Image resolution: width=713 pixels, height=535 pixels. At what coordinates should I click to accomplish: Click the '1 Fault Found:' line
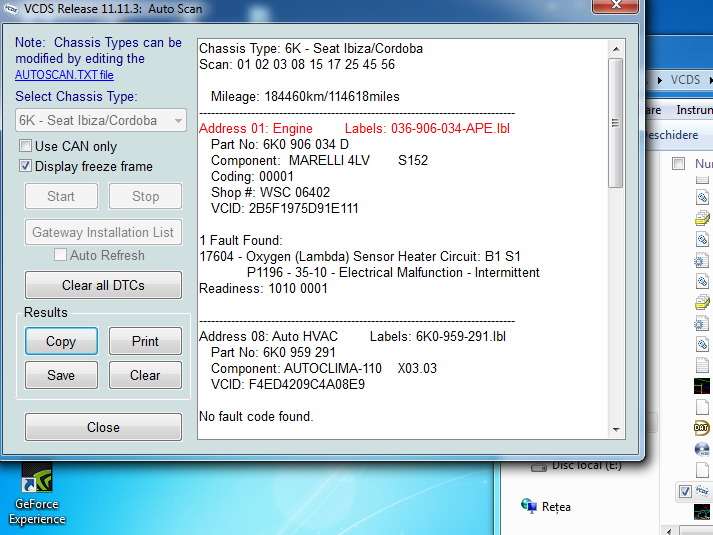[241, 240]
